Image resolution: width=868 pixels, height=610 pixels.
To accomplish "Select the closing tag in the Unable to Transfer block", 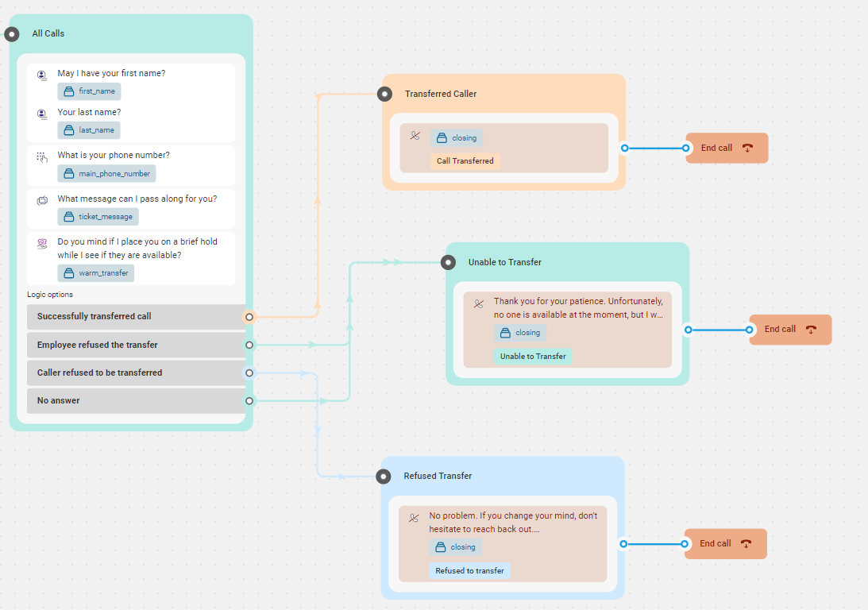I will [x=520, y=333].
